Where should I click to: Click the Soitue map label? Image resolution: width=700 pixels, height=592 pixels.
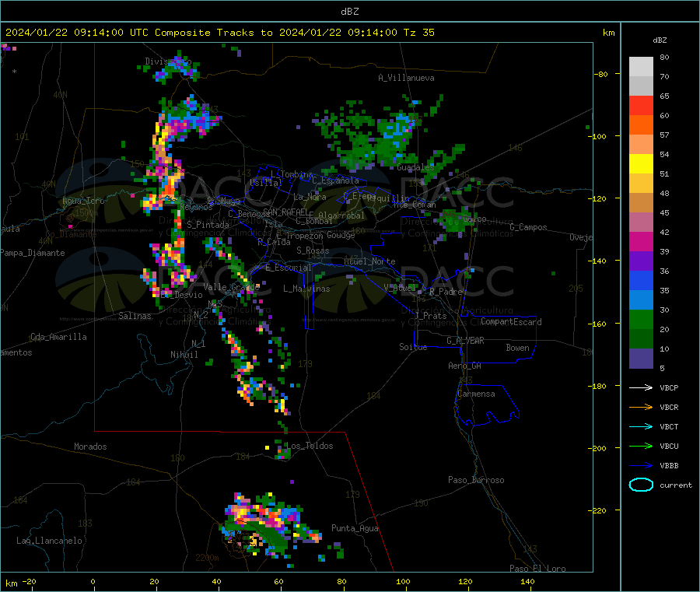(x=413, y=347)
